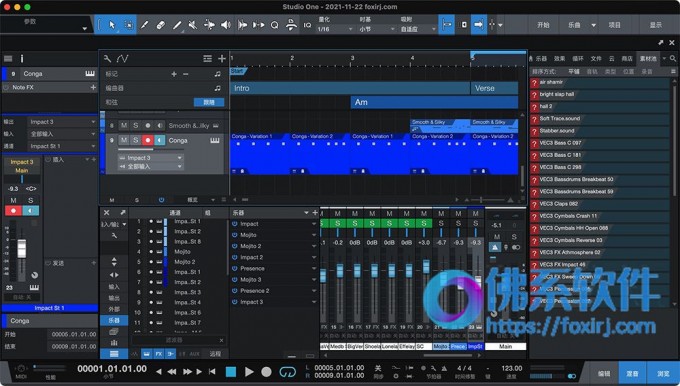
Task: Click the 显示 button
Action: 655,25
